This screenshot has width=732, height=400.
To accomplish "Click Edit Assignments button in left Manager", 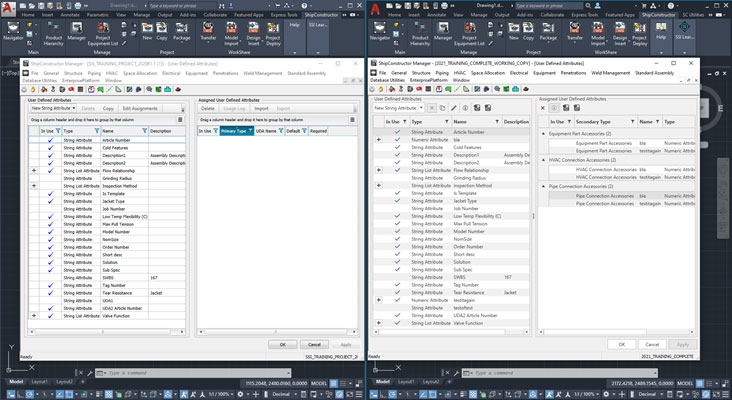I will tap(140, 108).
